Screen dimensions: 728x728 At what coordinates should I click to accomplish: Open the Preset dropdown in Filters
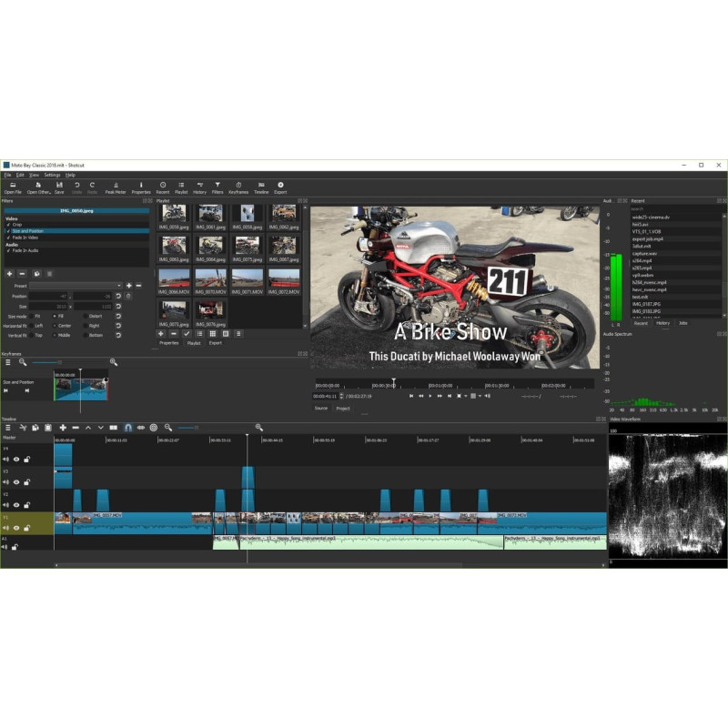76,286
